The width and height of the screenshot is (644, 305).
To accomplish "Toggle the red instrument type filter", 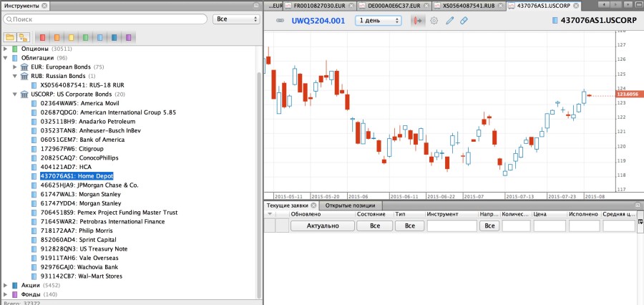I will click(42, 37).
